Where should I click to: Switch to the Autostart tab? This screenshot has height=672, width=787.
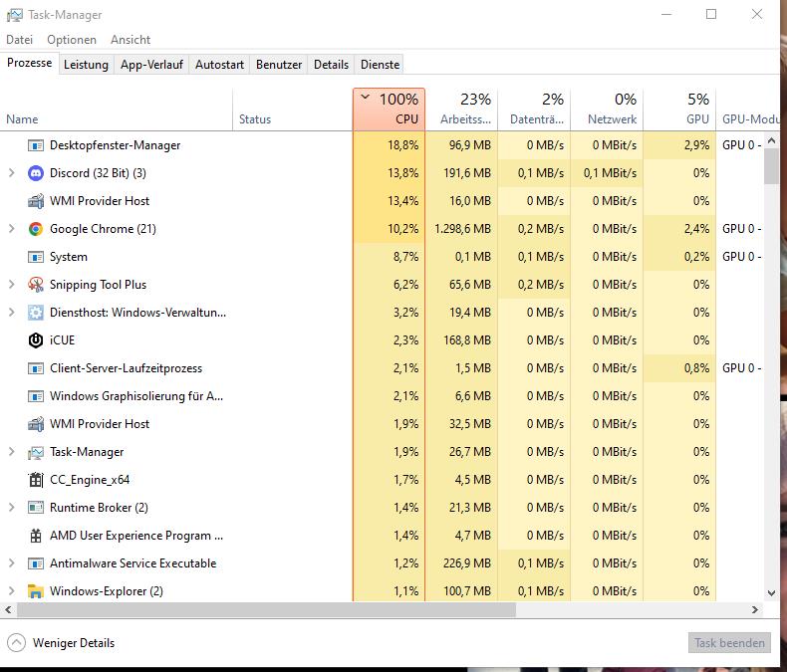tap(219, 65)
